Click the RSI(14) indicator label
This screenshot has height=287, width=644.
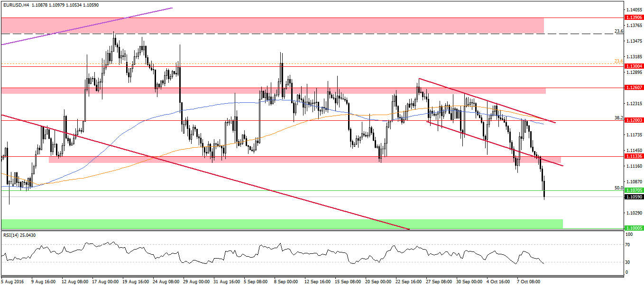tap(20, 235)
